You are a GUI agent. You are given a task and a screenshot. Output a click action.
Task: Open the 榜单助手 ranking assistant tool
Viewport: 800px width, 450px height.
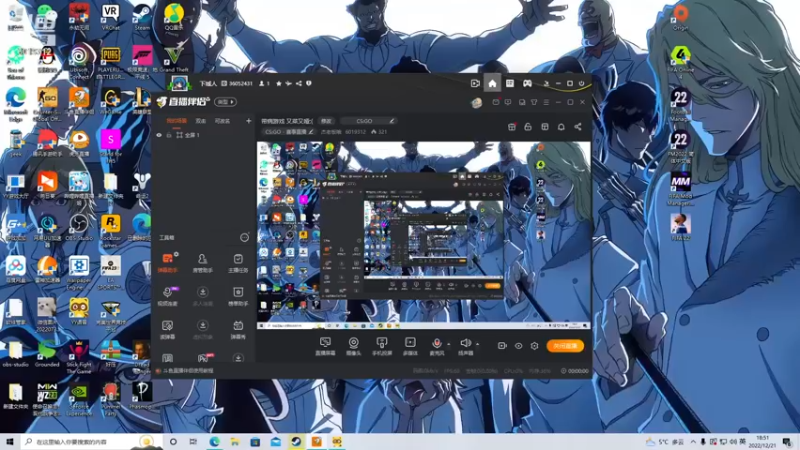pos(238,296)
